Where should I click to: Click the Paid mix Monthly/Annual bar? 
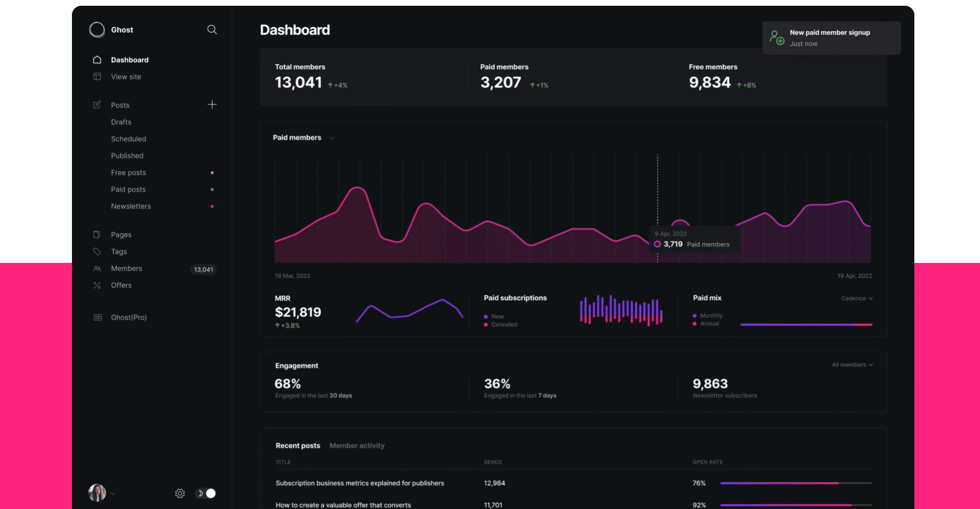806,325
